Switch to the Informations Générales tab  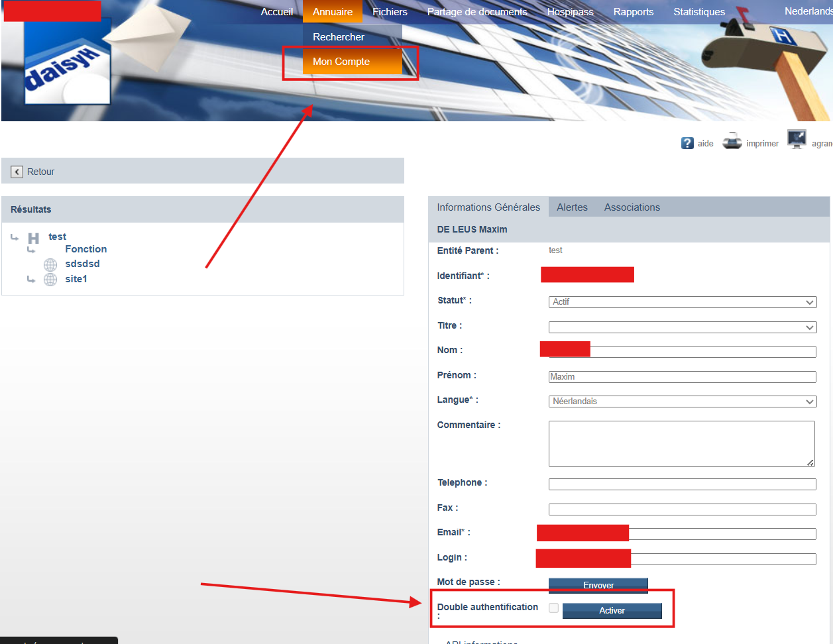[x=488, y=207]
